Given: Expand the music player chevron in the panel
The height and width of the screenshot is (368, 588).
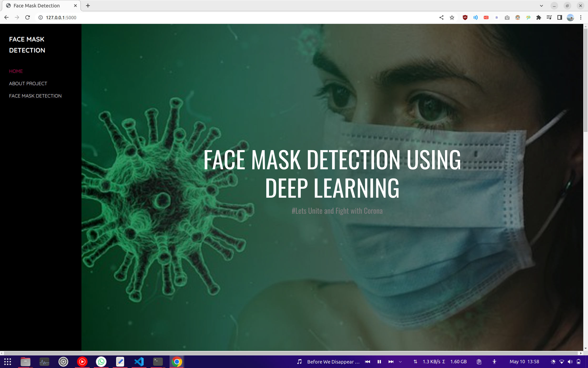Looking at the screenshot, I should click(x=400, y=361).
